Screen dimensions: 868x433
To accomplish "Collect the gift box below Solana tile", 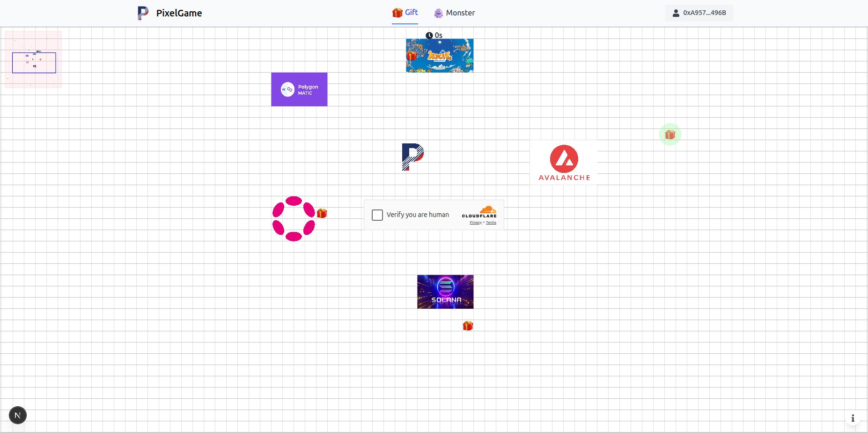I will point(468,326).
